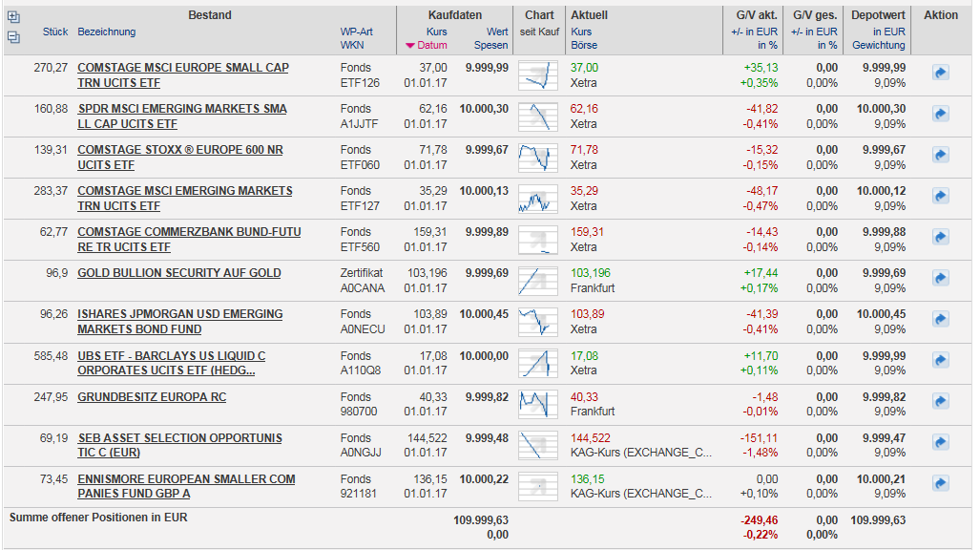Click action icon for GOLD BULLION SECURITY row

tap(941, 278)
